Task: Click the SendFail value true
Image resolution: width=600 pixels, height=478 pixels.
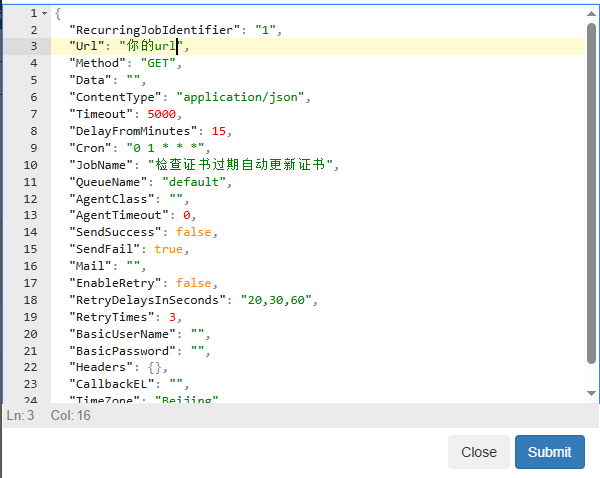Action: pyautogui.click(x=168, y=249)
